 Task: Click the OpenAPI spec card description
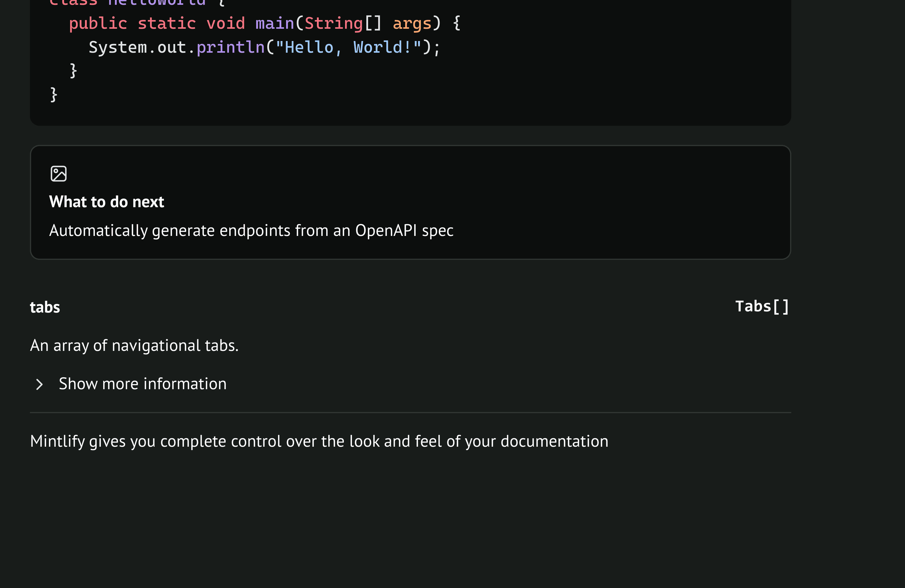click(251, 231)
